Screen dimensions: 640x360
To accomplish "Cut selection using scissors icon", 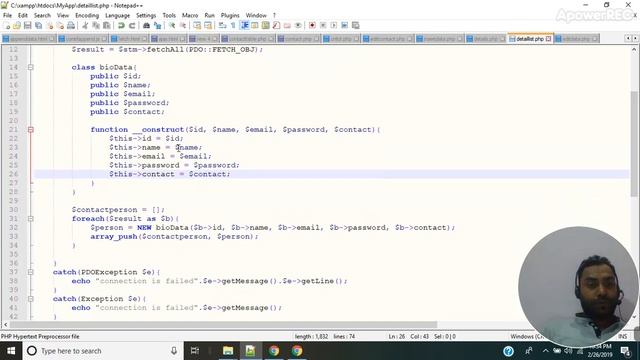I will tap(85, 25).
